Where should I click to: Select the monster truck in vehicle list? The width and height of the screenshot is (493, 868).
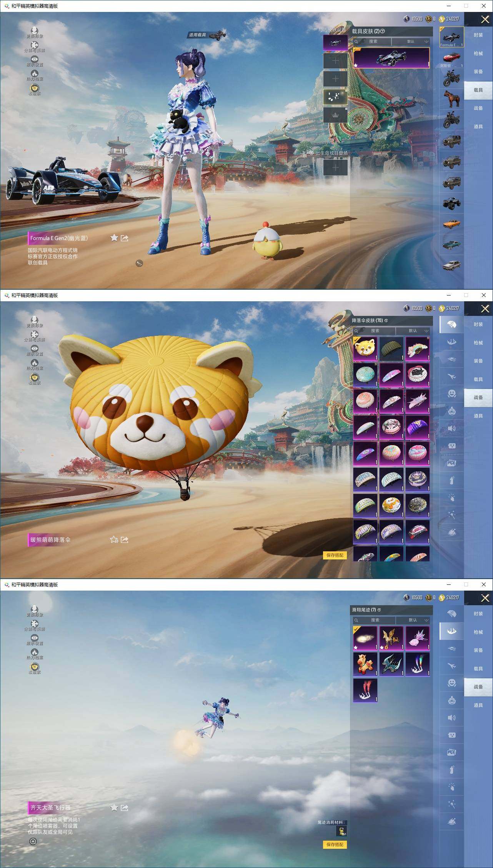(451, 203)
